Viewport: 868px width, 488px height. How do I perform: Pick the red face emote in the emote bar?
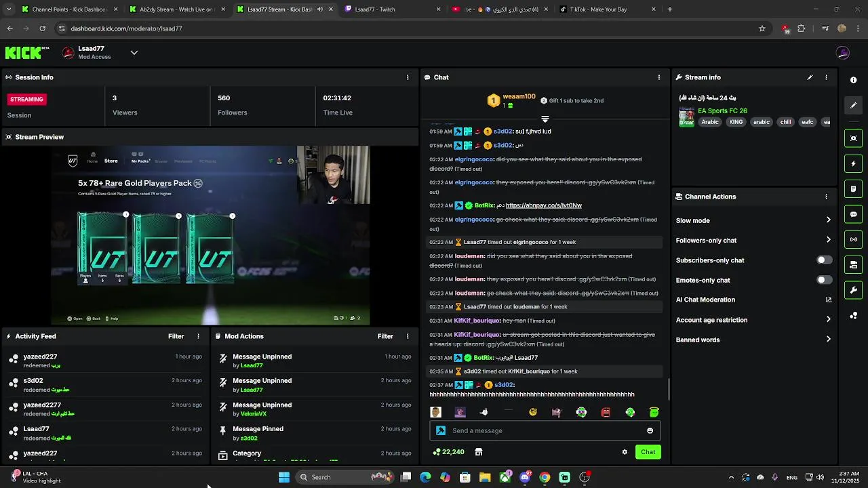(x=606, y=412)
